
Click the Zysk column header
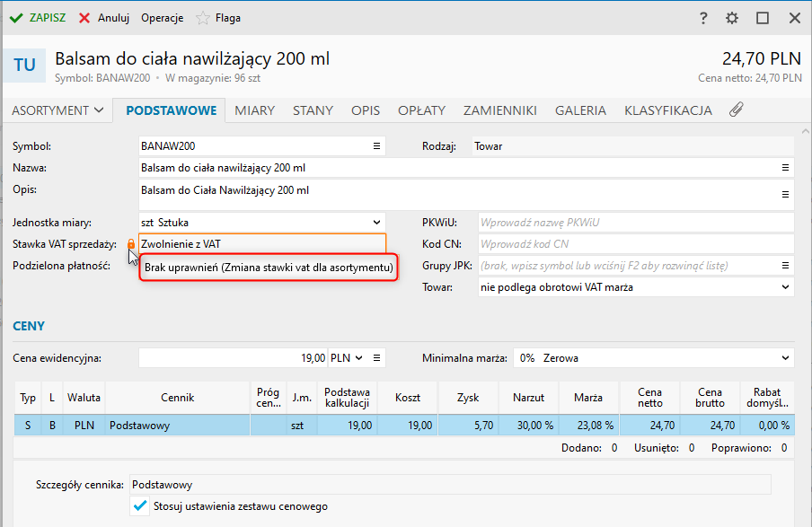pyautogui.click(x=468, y=398)
